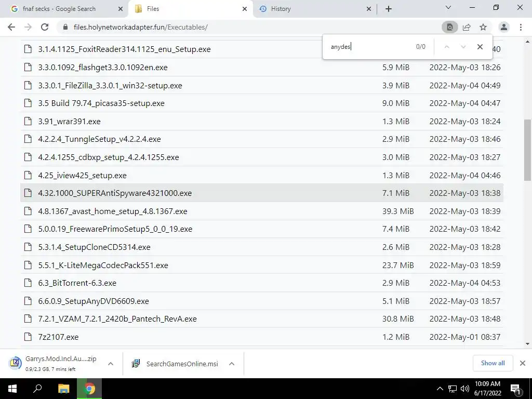Screen dimensions: 532x399
Task: Open iview425_setup.exe link
Action: point(82,176)
